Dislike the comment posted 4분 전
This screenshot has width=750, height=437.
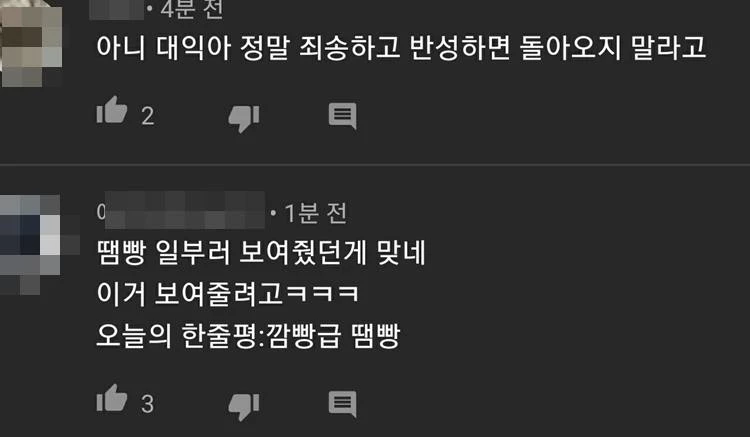244,118
